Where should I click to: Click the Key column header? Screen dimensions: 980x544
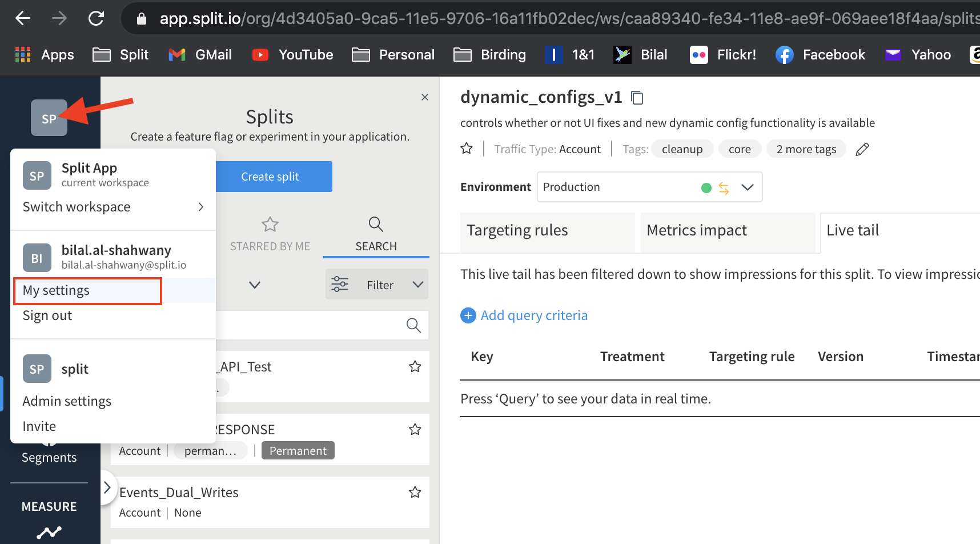482,357
